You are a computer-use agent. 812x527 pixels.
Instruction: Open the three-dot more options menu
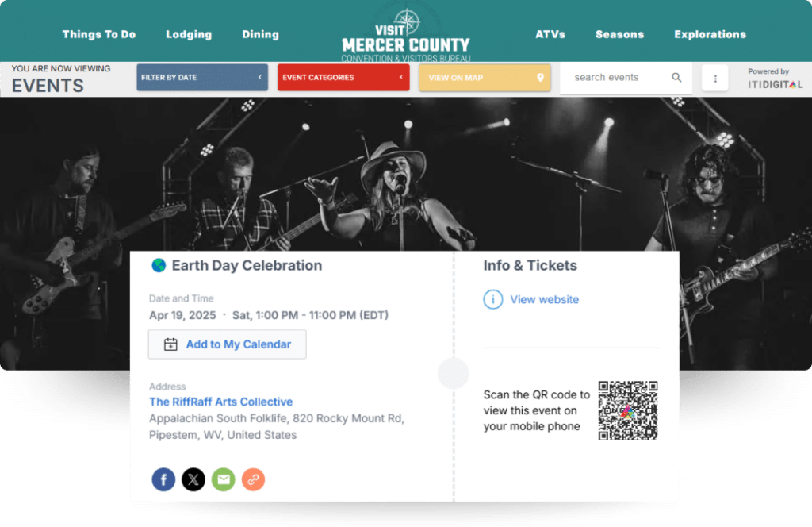715,79
